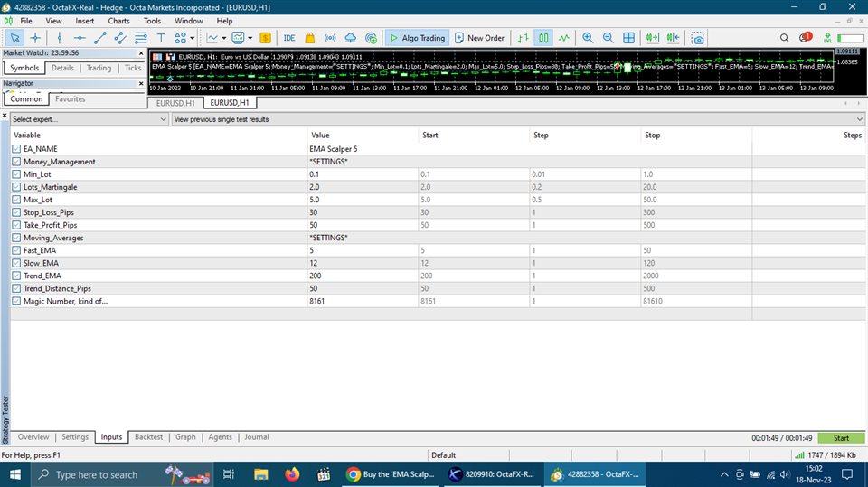Toggle the Min_Lot checkbox

point(16,174)
